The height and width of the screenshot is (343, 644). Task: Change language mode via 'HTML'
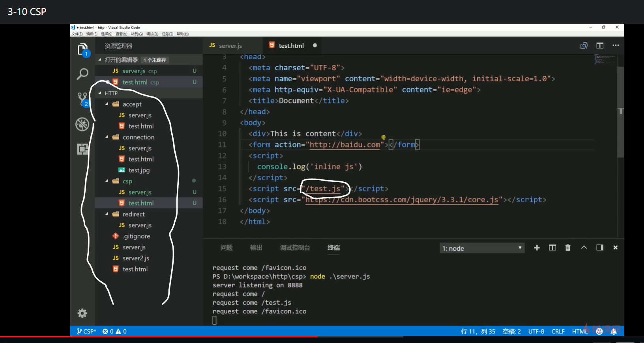tap(580, 332)
